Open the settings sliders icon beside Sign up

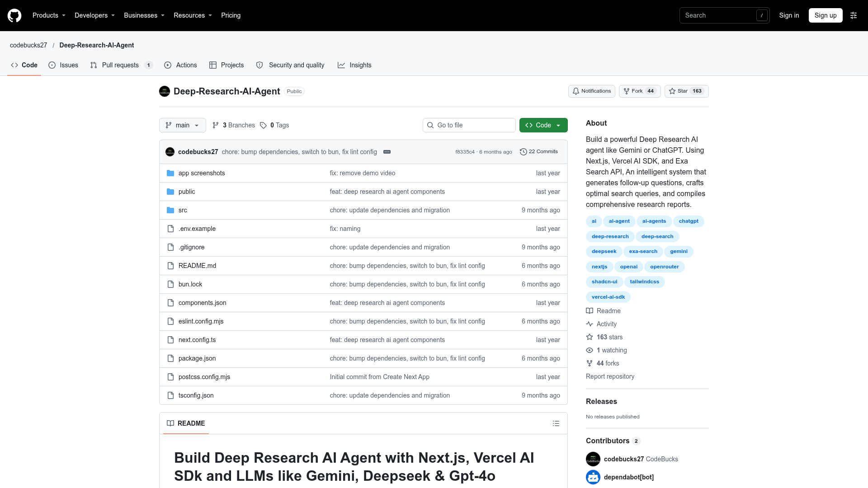pyautogui.click(x=854, y=15)
